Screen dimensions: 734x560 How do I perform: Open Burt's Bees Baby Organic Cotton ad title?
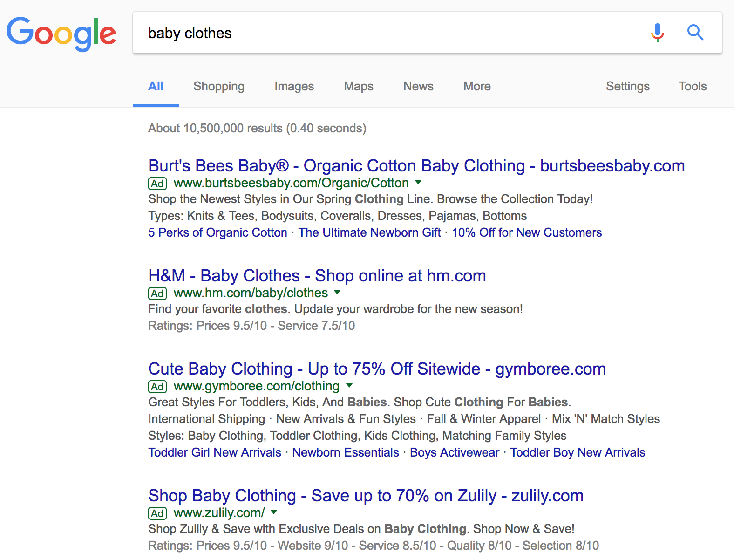coord(416,166)
